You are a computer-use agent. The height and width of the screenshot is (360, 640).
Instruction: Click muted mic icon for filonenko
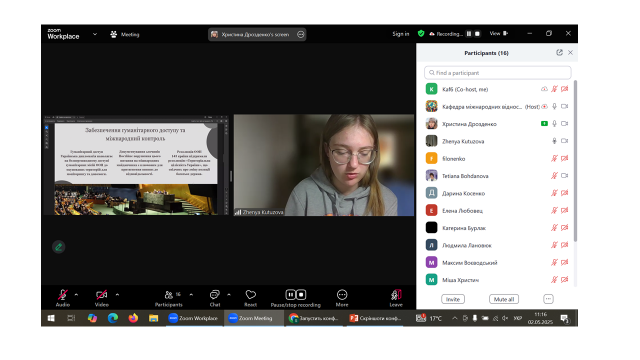pos(554,158)
